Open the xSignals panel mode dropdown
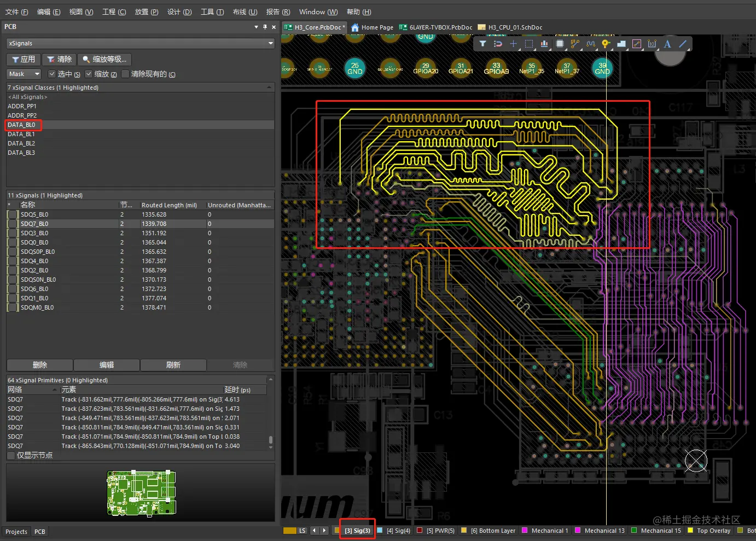Screen dimensions: 756x541 pos(270,43)
